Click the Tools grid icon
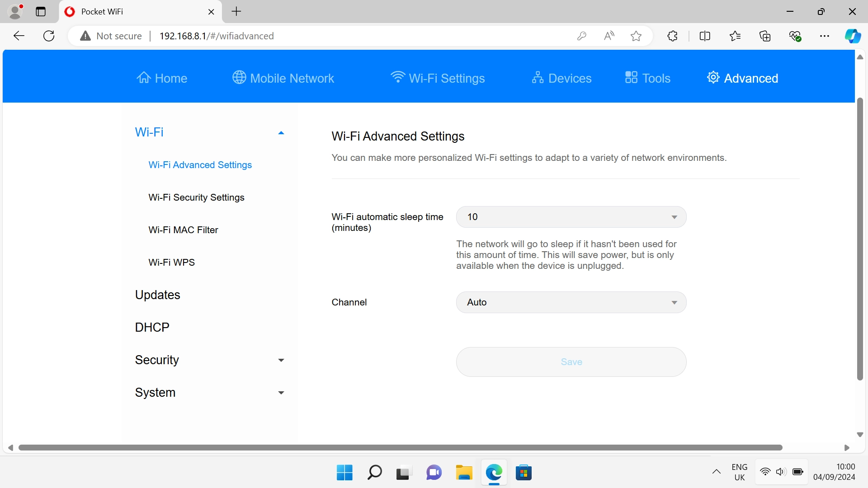 [631, 78]
